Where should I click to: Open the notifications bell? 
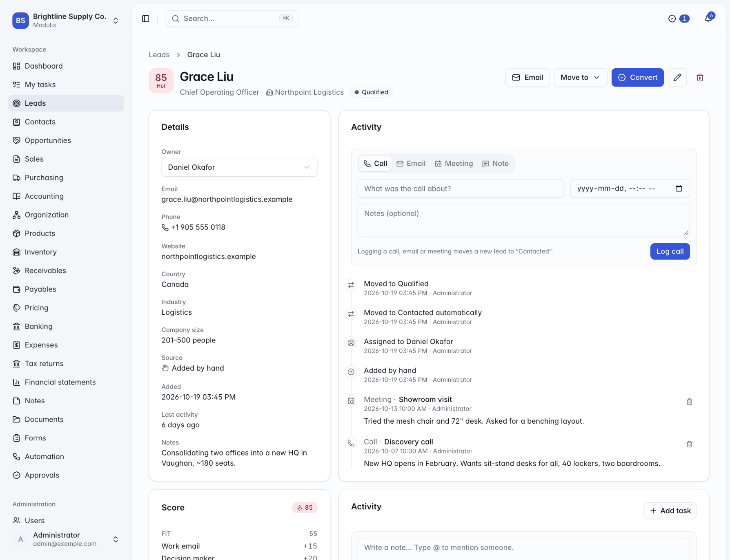click(x=708, y=19)
